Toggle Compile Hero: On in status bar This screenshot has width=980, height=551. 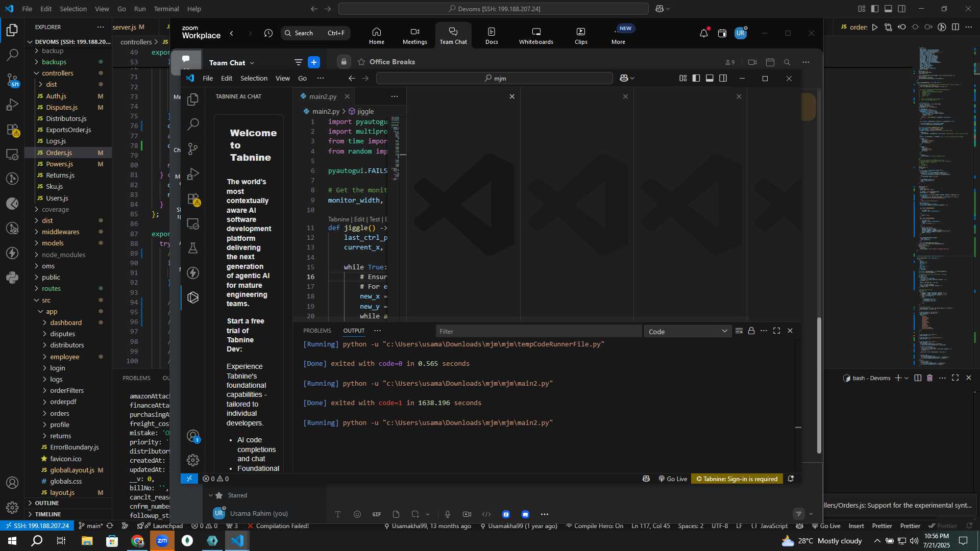point(594,526)
